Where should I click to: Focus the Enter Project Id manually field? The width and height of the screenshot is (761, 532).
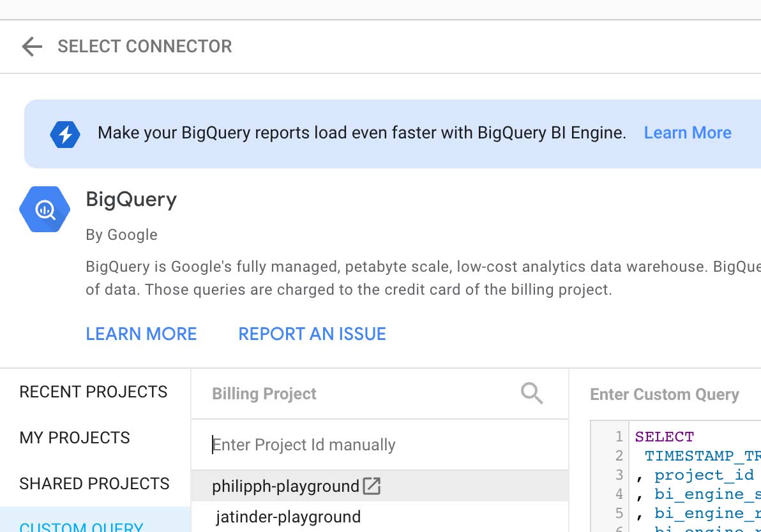[x=380, y=445]
